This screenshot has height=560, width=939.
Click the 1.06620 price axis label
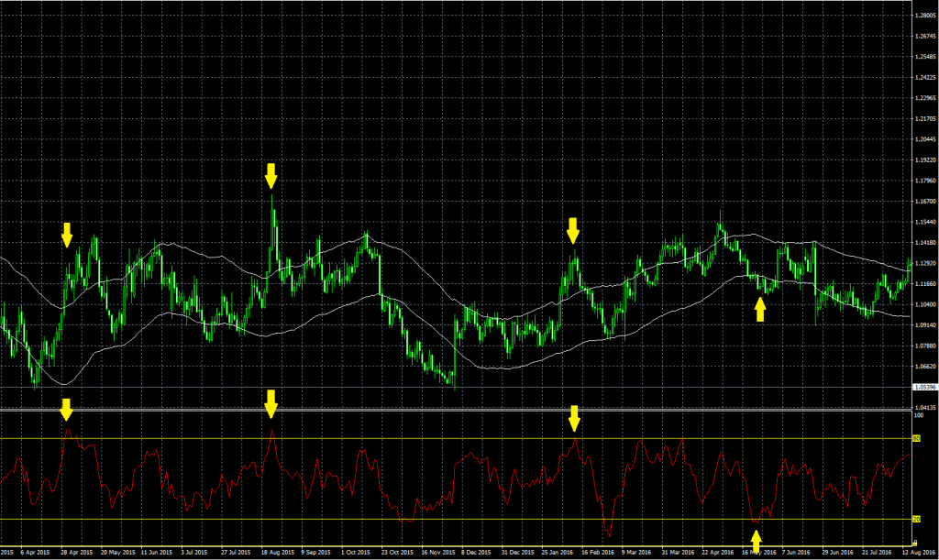point(926,367)
